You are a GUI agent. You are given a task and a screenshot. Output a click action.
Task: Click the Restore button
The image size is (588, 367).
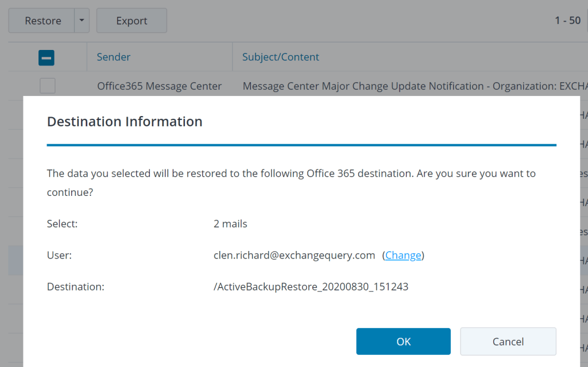(42, 21)
